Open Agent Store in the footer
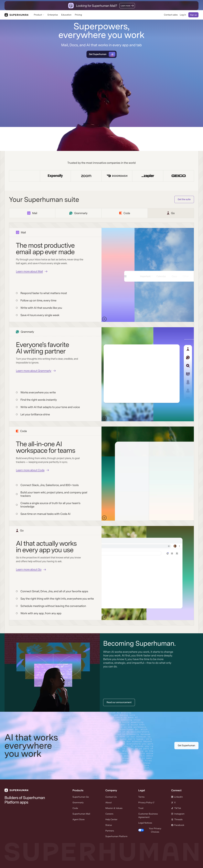This screenshot has height=868, width=203. (78, 819)
